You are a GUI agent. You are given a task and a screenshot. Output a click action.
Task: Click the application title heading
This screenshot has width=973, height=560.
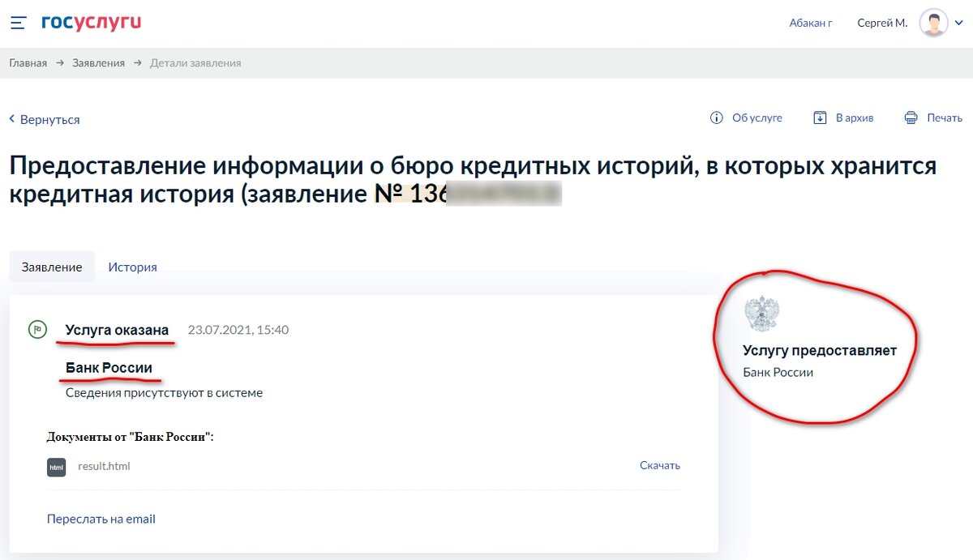(x=473, y=180)
